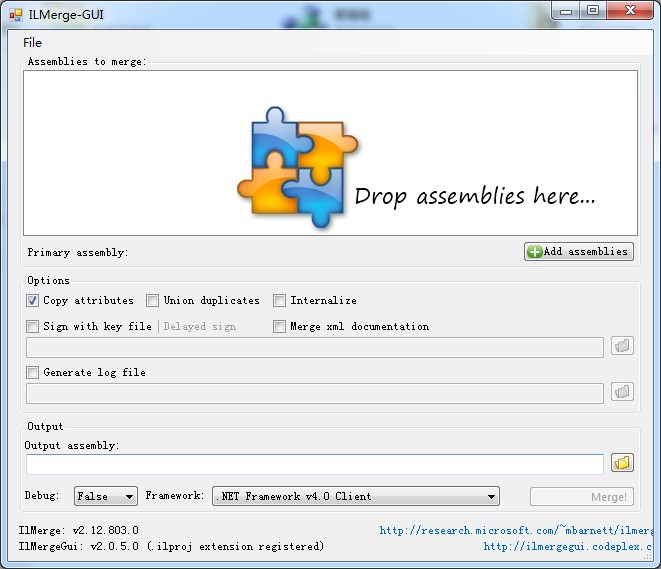Click the 'Drop assemblies here...' text
Image resolution: width=661 pixels, height=569 pixels.
(475, 196)
